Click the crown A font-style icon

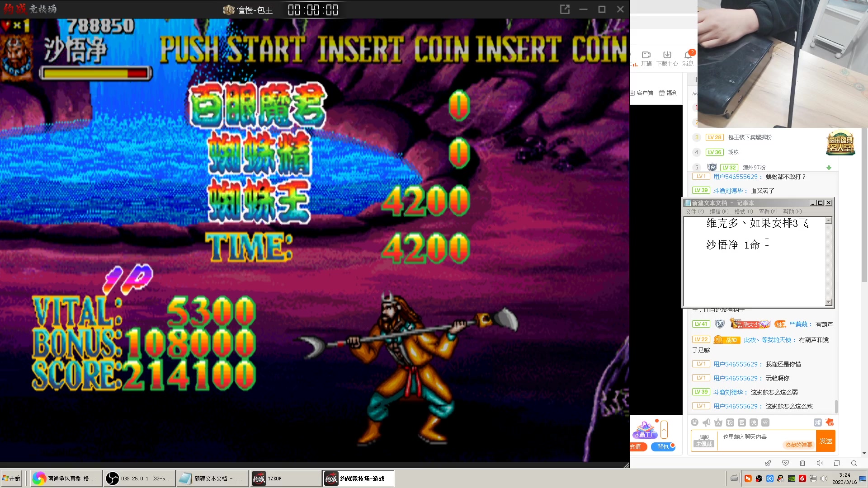(x=718, y=422)
